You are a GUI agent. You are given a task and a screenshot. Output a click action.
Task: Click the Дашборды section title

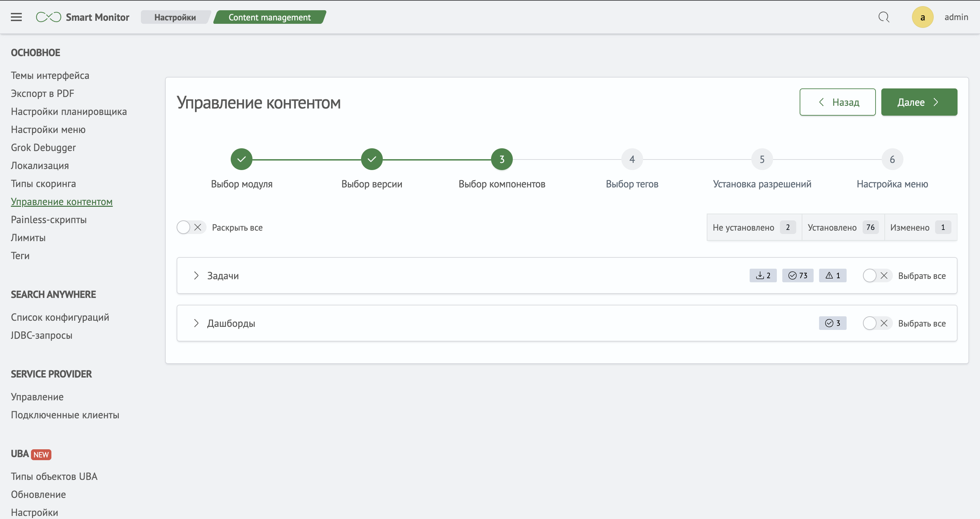click(x=231, y=323)
